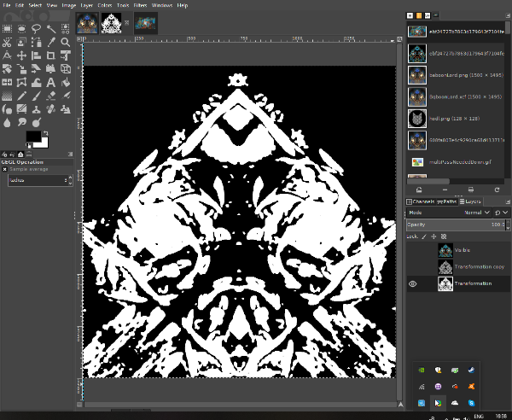Open the Layer menu
The width and height of the screenshot is (512, 420).
(86, 5)
